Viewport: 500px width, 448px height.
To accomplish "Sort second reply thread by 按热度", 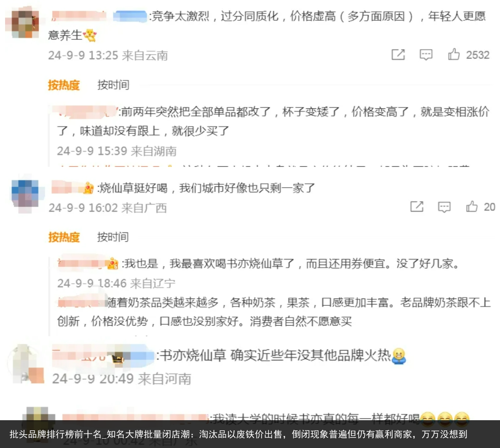I will click(x=64, y=237).
